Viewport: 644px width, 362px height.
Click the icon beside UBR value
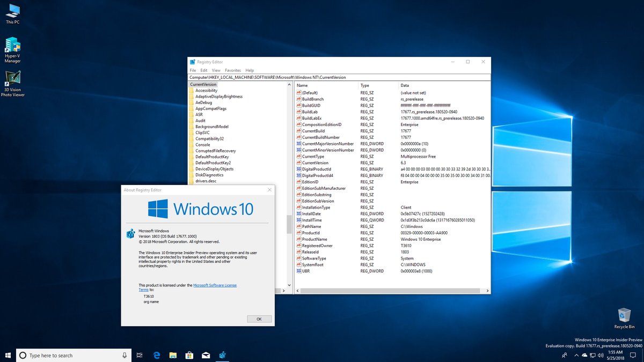pyautogui.click(x=299, y=271)
